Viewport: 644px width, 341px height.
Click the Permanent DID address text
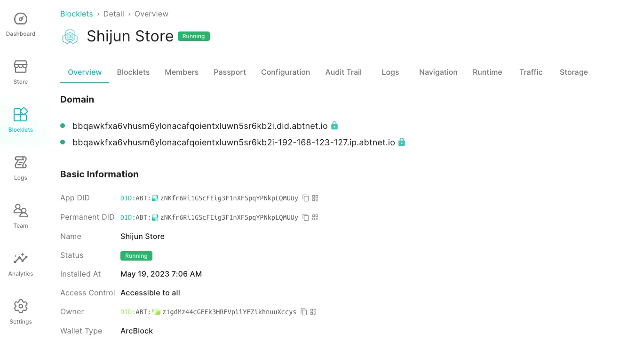tap(229, 217)
